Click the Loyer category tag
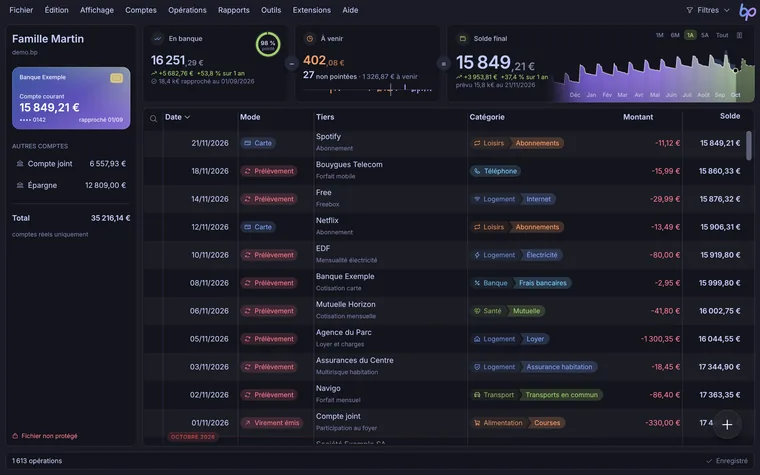This screenshot has height=475, width=760. [x=535, y=339]
